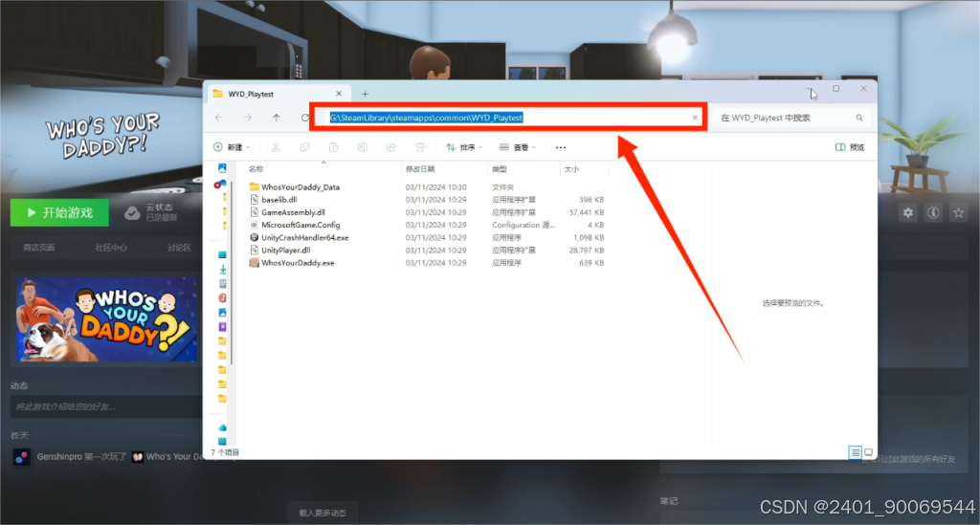Open the 查看 (View) dropdown

[518, 147]
